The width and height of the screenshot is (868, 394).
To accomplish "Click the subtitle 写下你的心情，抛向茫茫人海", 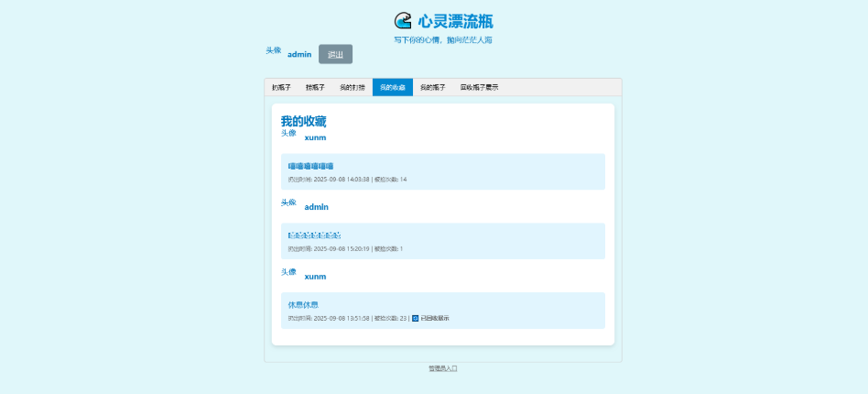I will pyautogui.click(x=443, y=40).
